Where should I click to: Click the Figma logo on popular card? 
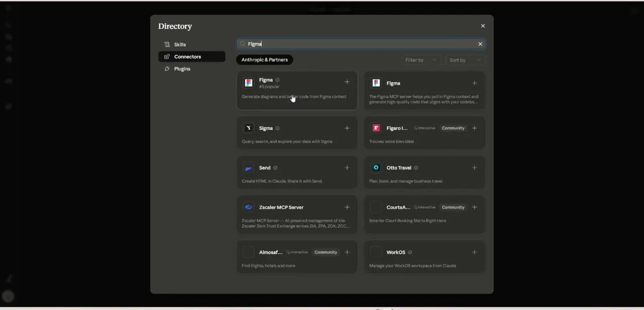(249, 83)
